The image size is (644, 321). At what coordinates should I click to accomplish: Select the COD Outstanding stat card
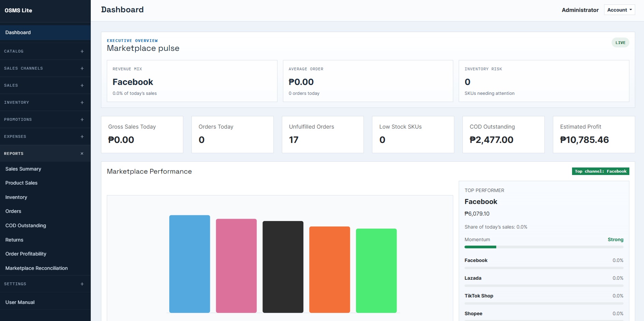pos(503,134)
